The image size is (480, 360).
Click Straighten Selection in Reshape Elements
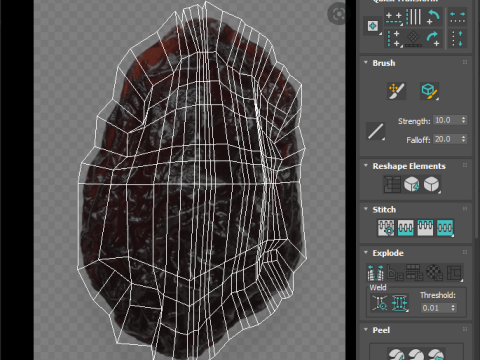click(x=392, y=184)
